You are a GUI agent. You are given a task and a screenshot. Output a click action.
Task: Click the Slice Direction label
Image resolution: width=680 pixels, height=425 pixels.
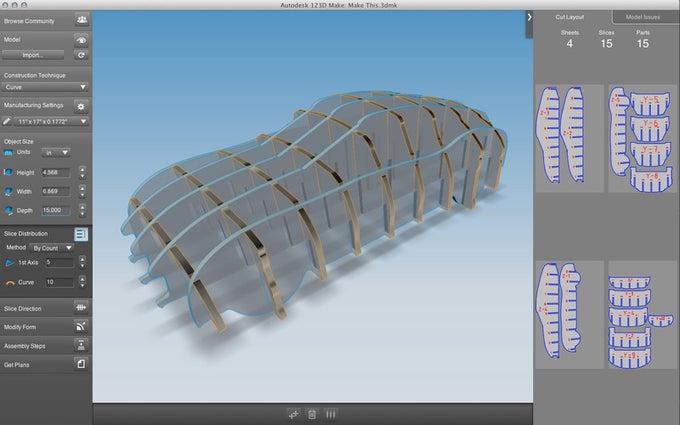pyautogui.click(x=23, y=309)
